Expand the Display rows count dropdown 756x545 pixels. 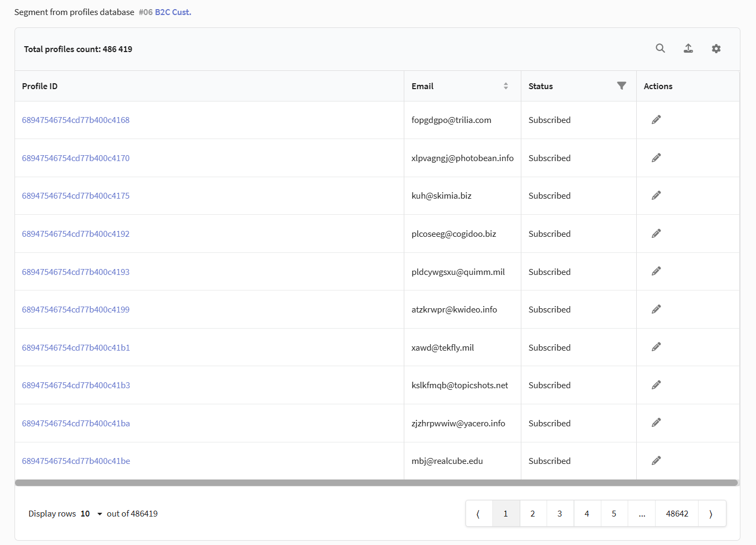pyautogui.click(x=92, y=514)
